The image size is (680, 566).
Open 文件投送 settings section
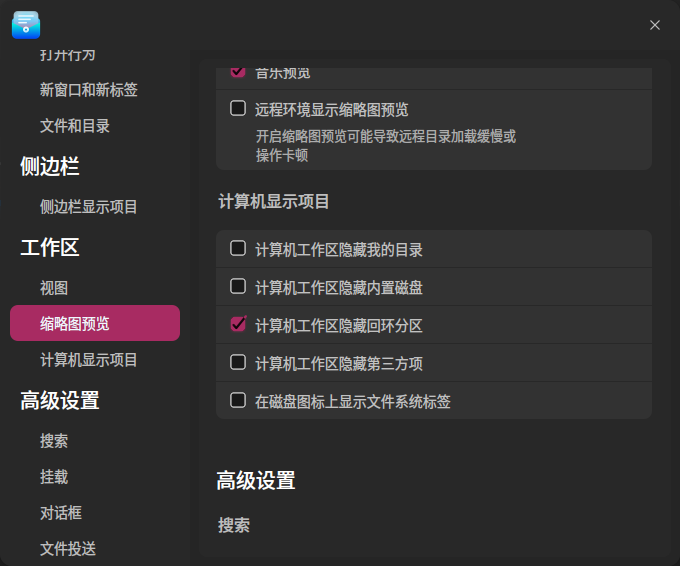point(68,549)
